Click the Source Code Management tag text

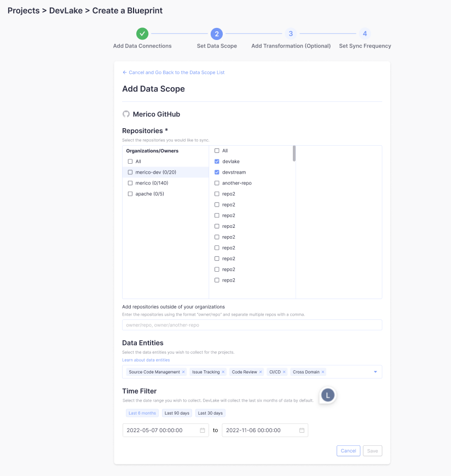(154, 372)
